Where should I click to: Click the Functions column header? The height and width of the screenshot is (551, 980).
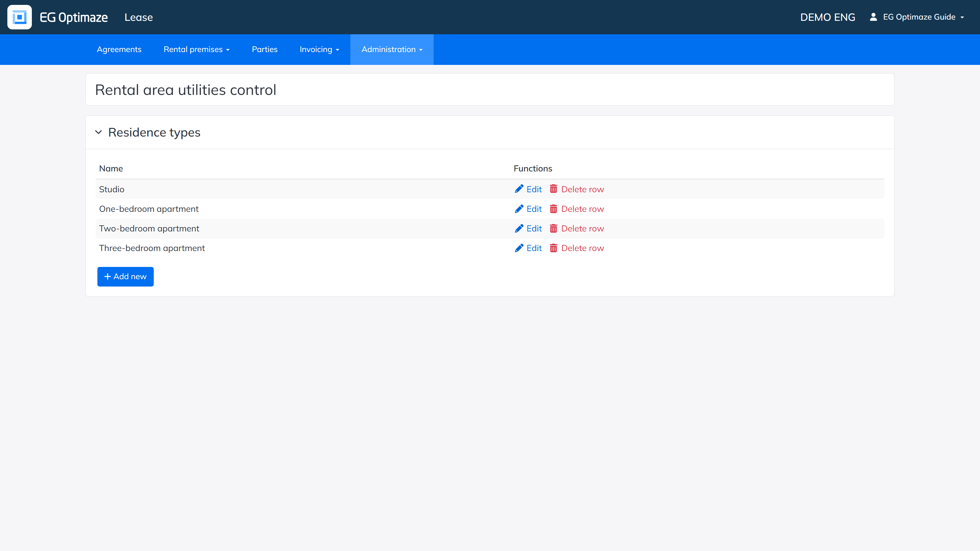click(533, 168)
